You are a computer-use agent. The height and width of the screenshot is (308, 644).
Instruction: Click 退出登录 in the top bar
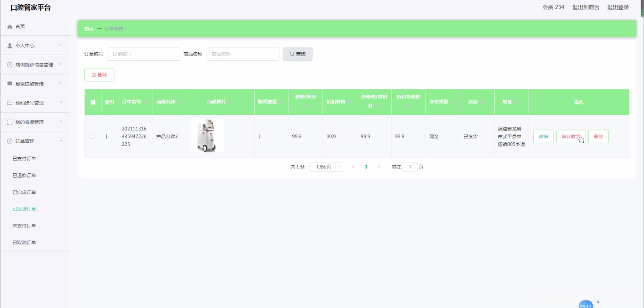(x=618, y=8)
